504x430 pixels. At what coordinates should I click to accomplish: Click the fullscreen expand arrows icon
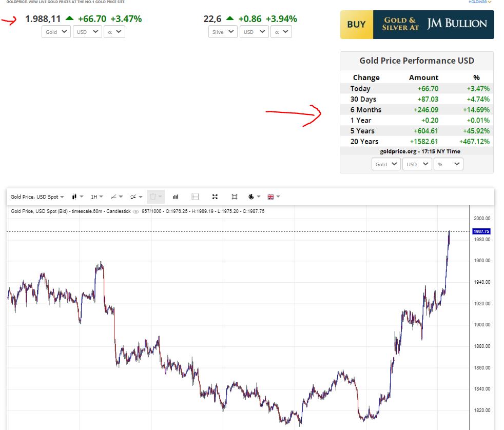[x=215, y=197]
